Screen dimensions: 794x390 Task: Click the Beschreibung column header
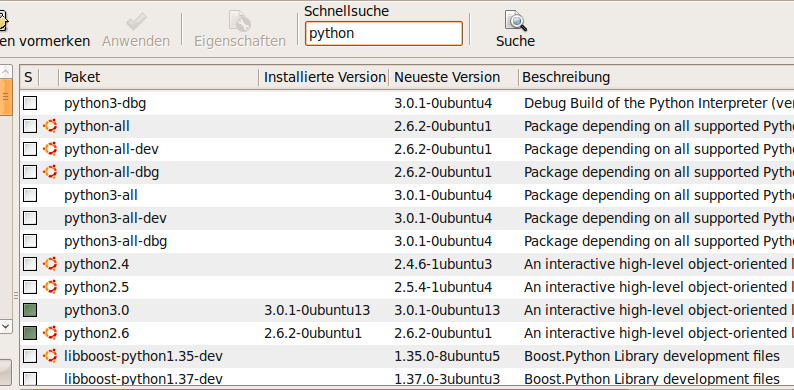tap(656, 77)
